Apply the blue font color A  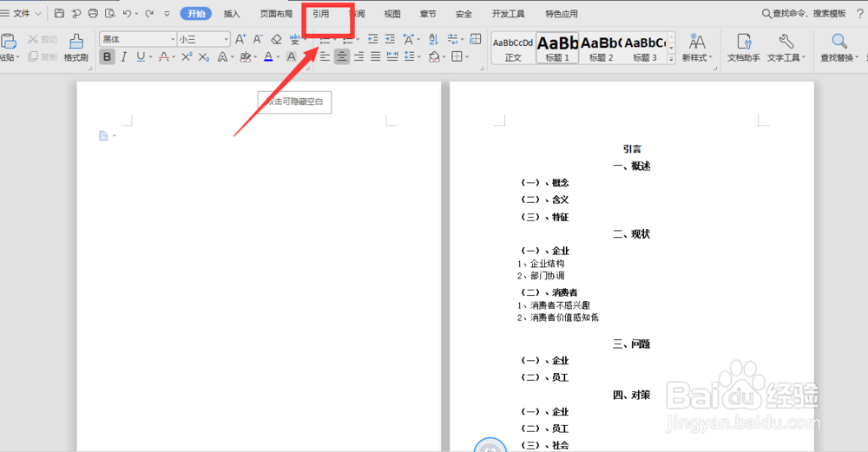click(x=268, y=56)
